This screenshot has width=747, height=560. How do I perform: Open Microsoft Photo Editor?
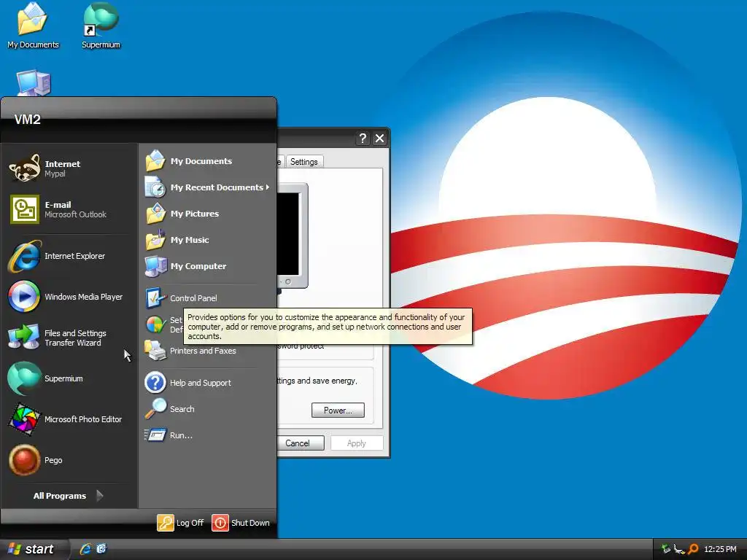(69, 419)
